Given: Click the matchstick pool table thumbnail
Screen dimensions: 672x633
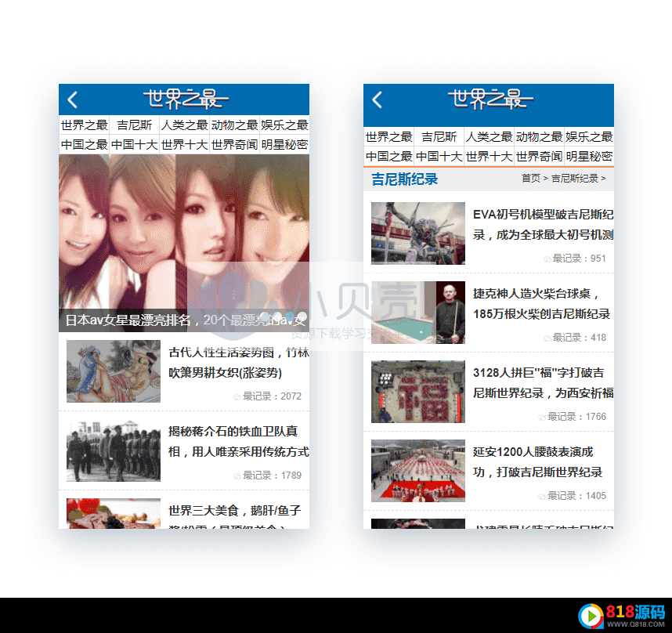Looking at the screenshot, I should point(418,313).
